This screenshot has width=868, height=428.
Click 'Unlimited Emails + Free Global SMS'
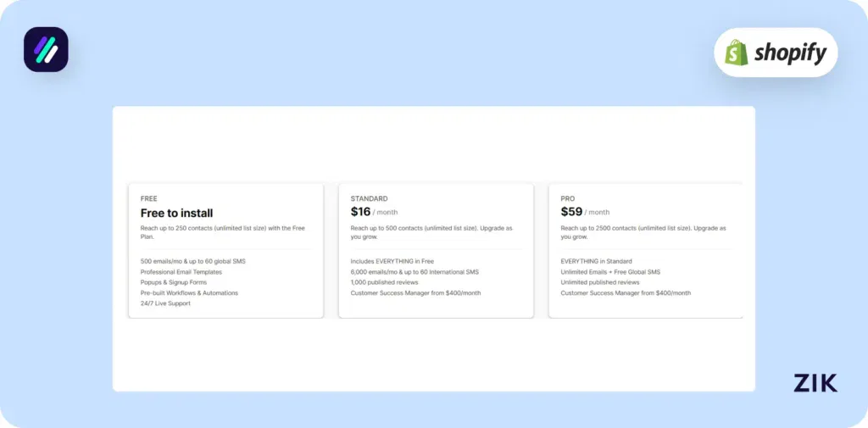tap(610, 272)
